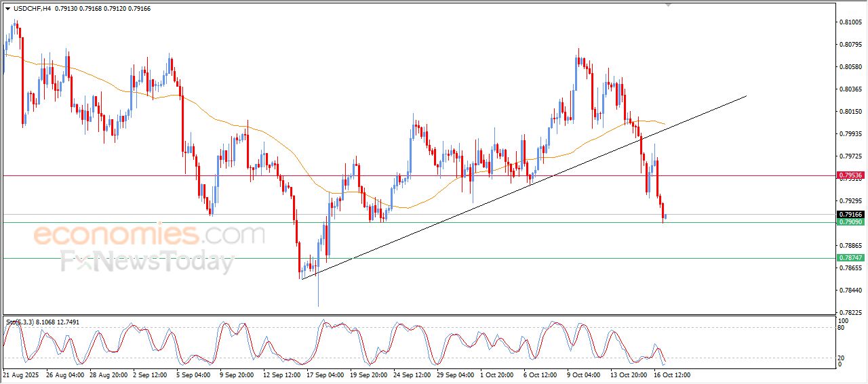Click the 21 Aug 2025 date label
The width and height of the screenshot is (868, 384).
coord(22,375)
